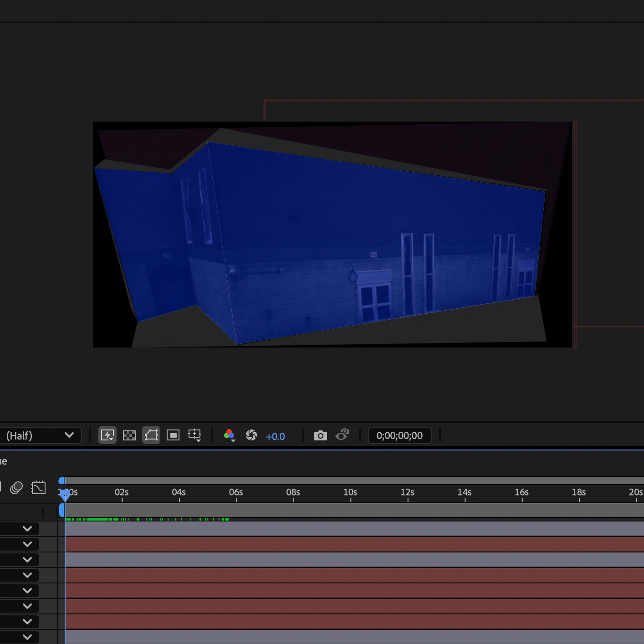Select the Fast Previews lightning icon
This screenshot has height=644, width=644.
107,435
